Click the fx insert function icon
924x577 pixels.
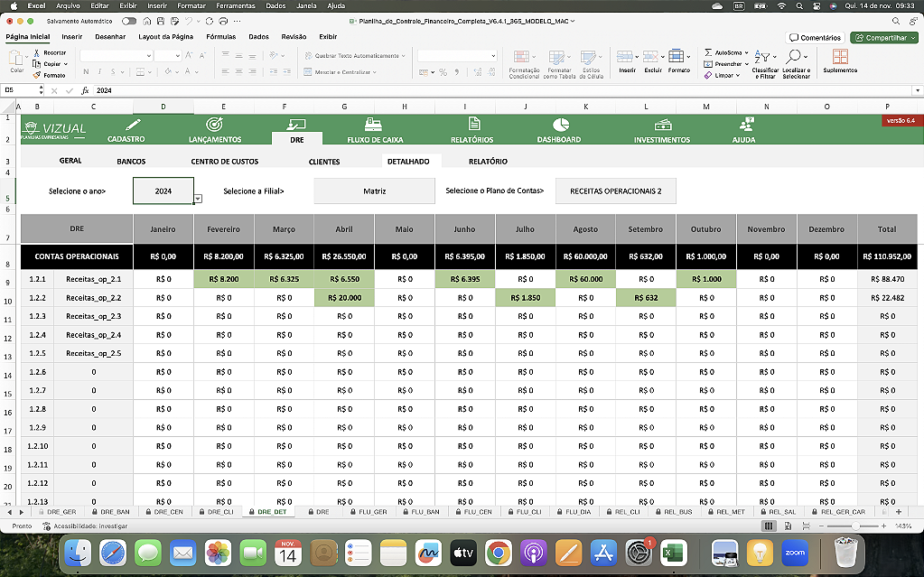(85, 91)
